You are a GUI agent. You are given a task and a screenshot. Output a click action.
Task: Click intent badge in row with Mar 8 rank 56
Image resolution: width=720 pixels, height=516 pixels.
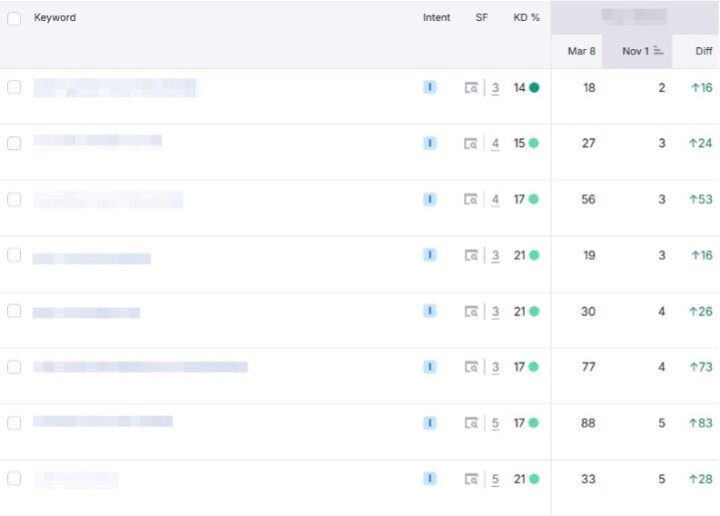pyautogui.click(x=430, y=199)
